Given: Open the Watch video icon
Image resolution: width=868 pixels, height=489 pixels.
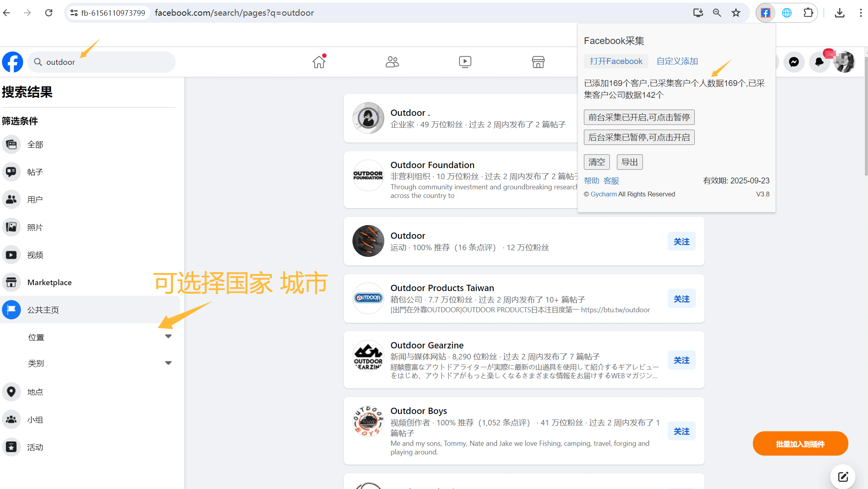Looking at the screenshot, I should tap(465, 62).
